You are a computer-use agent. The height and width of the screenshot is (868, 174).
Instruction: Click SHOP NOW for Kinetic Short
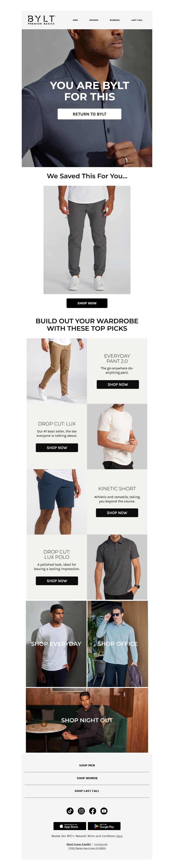(117, 513)
